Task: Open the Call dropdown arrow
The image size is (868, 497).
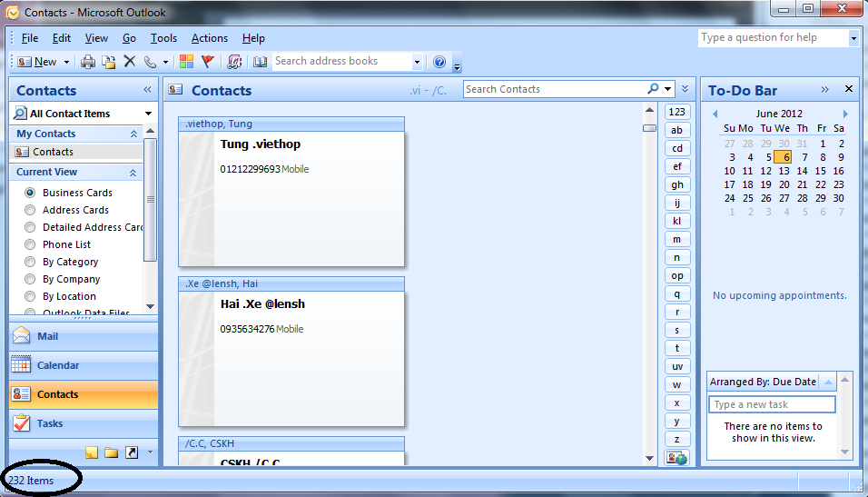Action: (165, 62)
